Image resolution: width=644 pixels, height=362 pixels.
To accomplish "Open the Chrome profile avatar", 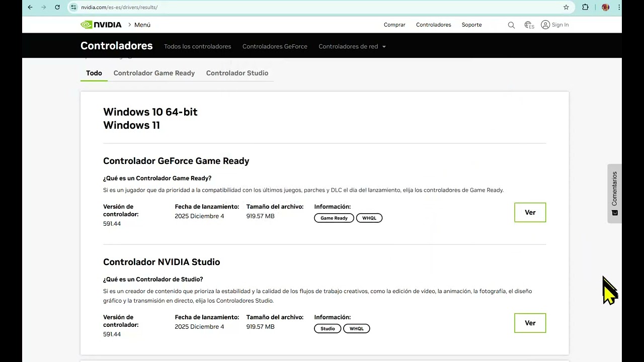I will tap(605, 7).
